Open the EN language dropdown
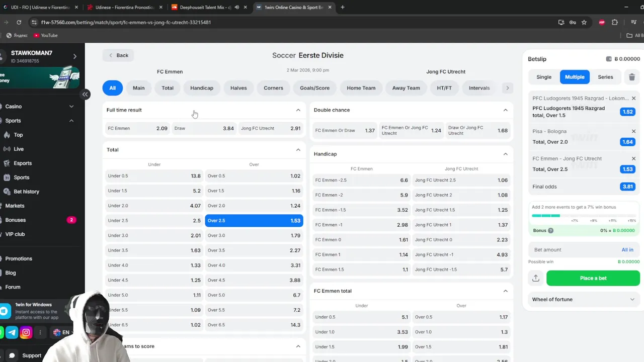The width and height of the screenshot is (644, 362). pyautogui.click(x=63, y=332)
